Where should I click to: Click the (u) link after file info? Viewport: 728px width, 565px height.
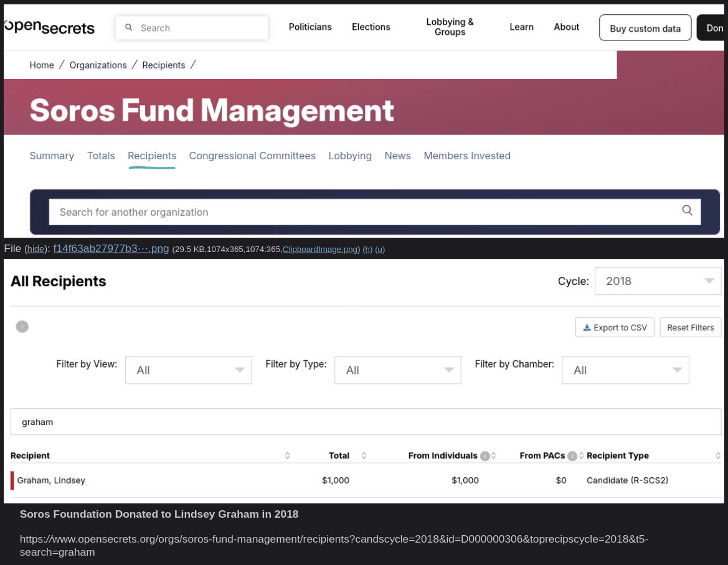pos(380,249)
